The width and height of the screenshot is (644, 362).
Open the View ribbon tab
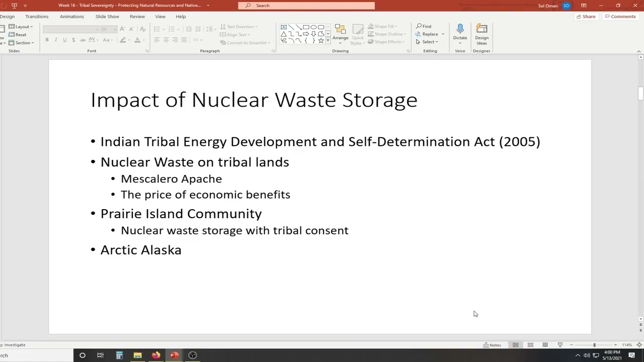160,17
